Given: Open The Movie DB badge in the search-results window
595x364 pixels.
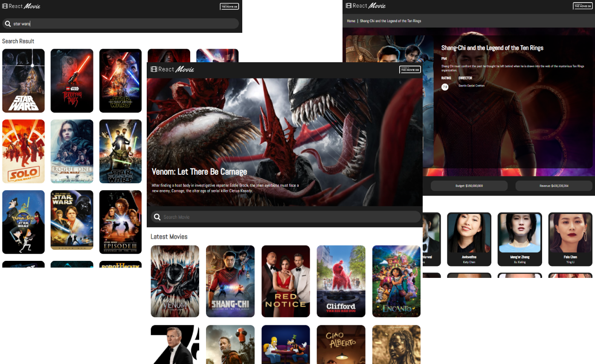Looking at the screenshot, I should tap(229, 6).
